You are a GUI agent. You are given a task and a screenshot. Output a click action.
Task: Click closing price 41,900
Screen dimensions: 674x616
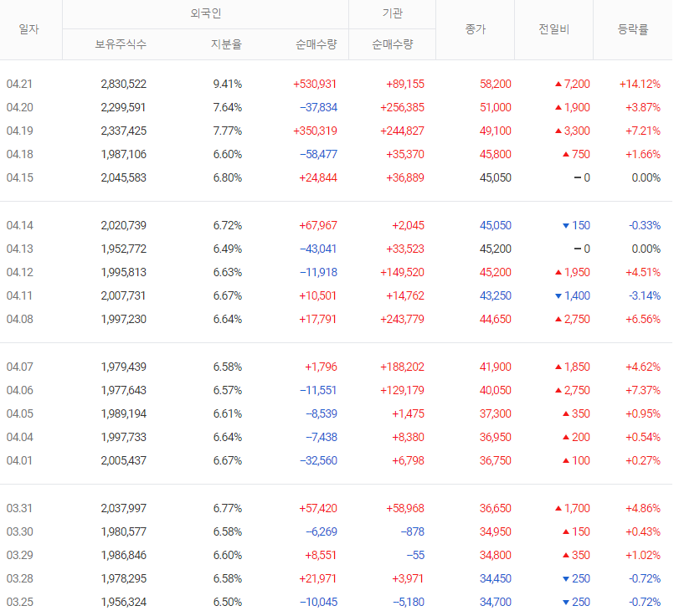495,367
